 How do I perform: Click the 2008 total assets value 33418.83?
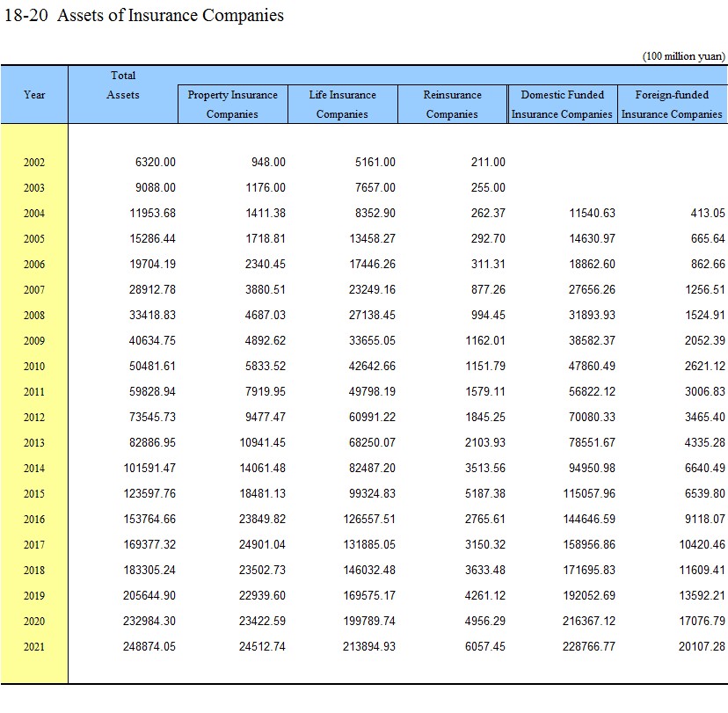click(x=149, y=316)
